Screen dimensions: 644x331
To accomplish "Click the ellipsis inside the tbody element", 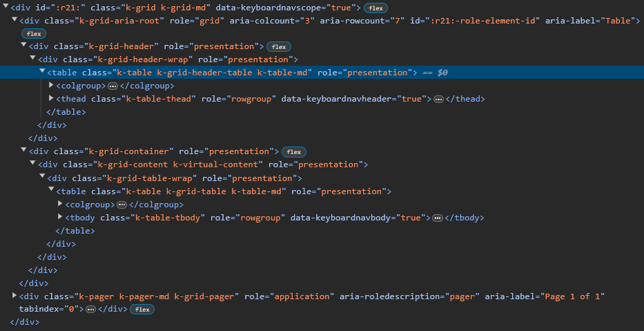I will (x=436, y=218).
